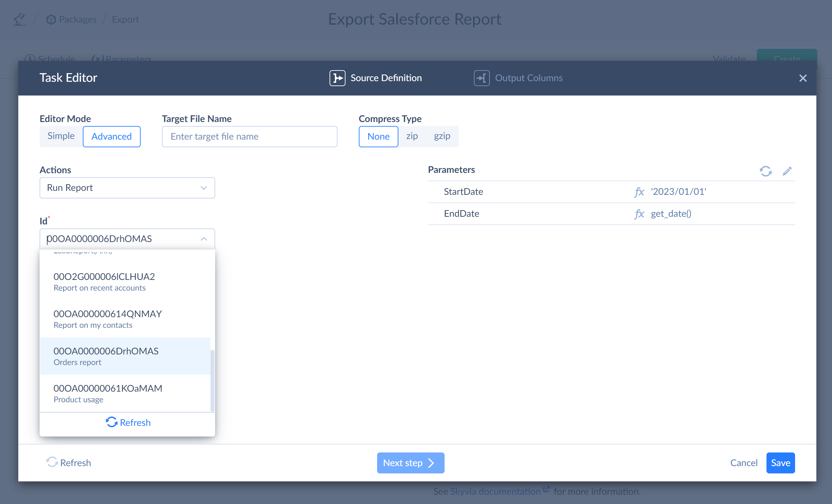Collapse the Id dropdown chevron
This screenshot has height=504, width=832.
pos(204,239)
